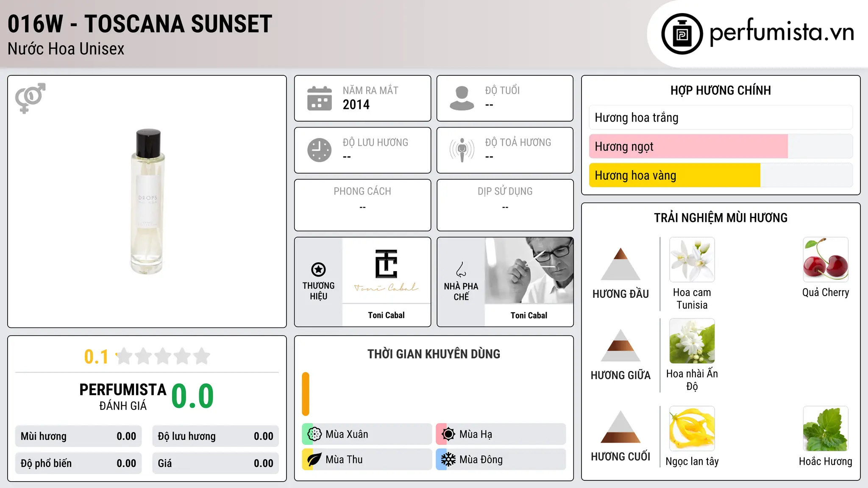Select the Ngọc lan tây note image
This screenshot has height=488, width=868.
click(692, 429)
